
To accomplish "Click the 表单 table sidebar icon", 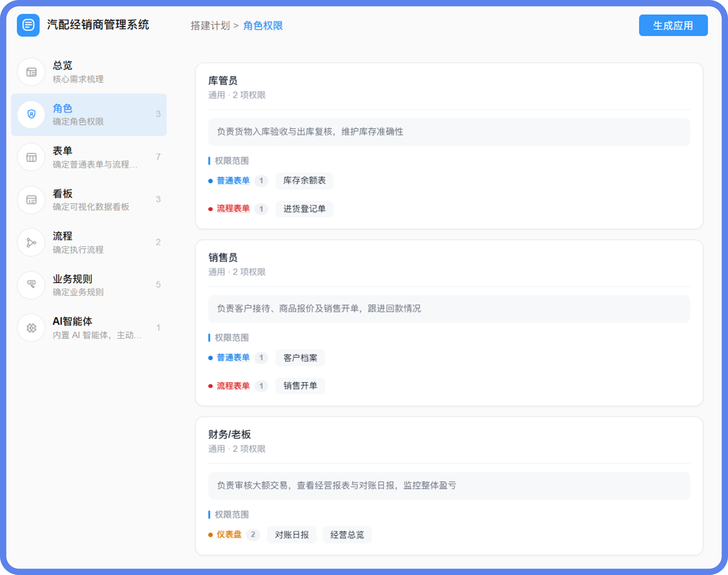I will (x=31, y=157).
